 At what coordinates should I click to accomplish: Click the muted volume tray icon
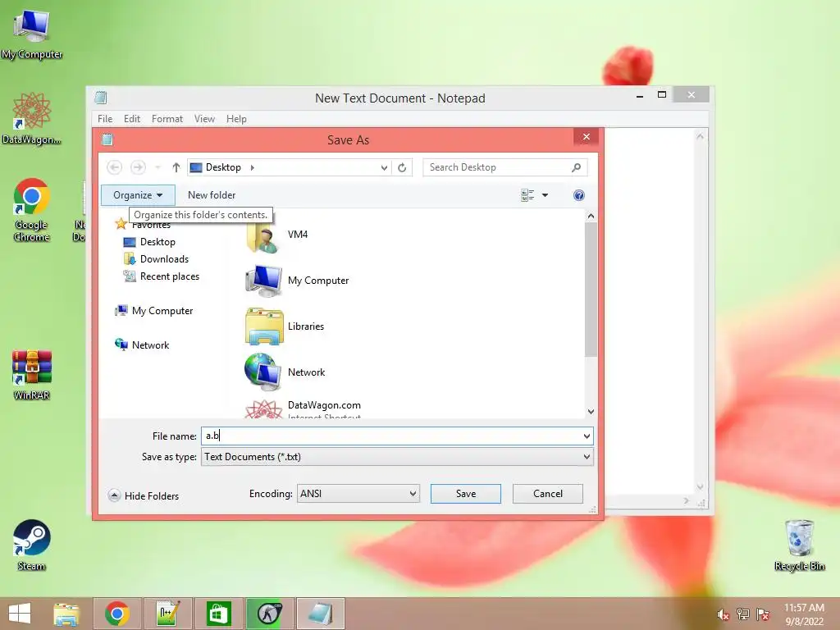tap(724, 614)
